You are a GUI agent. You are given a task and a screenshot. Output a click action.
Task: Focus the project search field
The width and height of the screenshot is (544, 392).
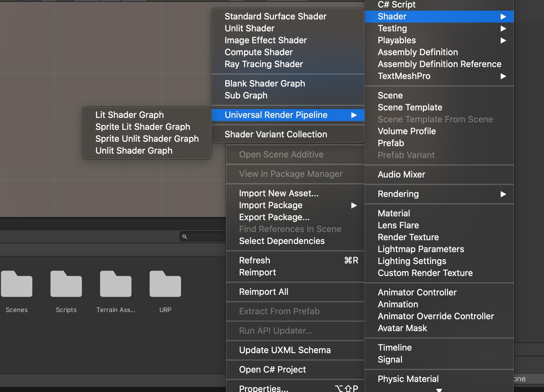(203, 237)
